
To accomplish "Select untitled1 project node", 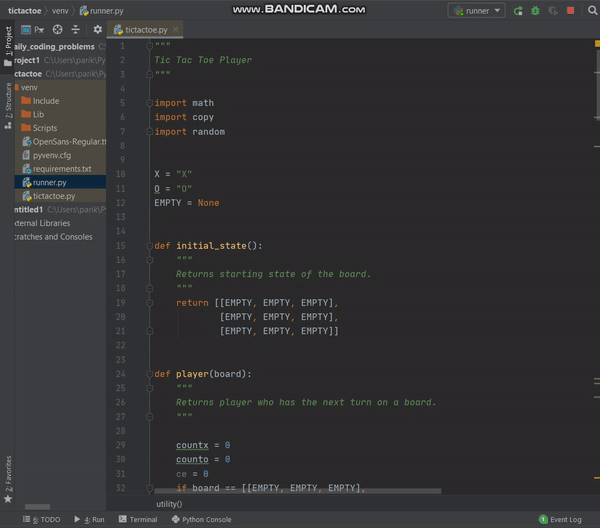I will (x=60, y=210).
